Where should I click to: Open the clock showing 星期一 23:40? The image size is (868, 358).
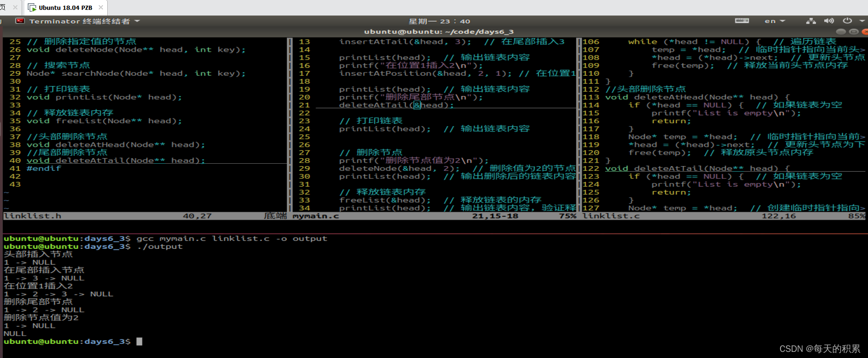[x=439, y=21]
